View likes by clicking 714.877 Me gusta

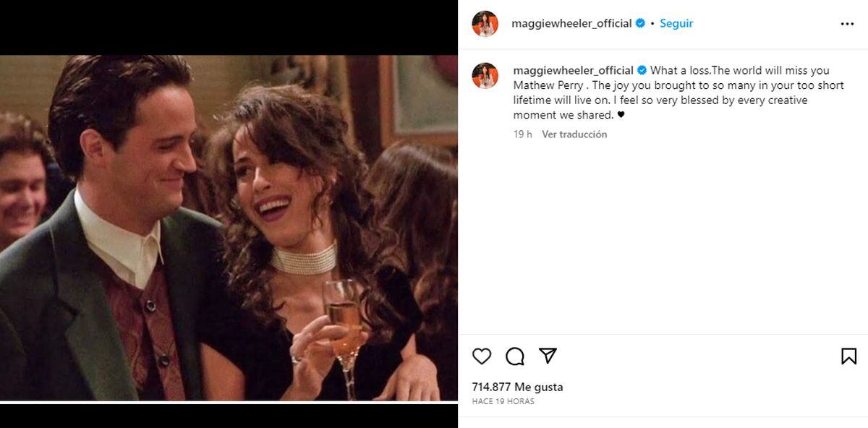point(519,386)
